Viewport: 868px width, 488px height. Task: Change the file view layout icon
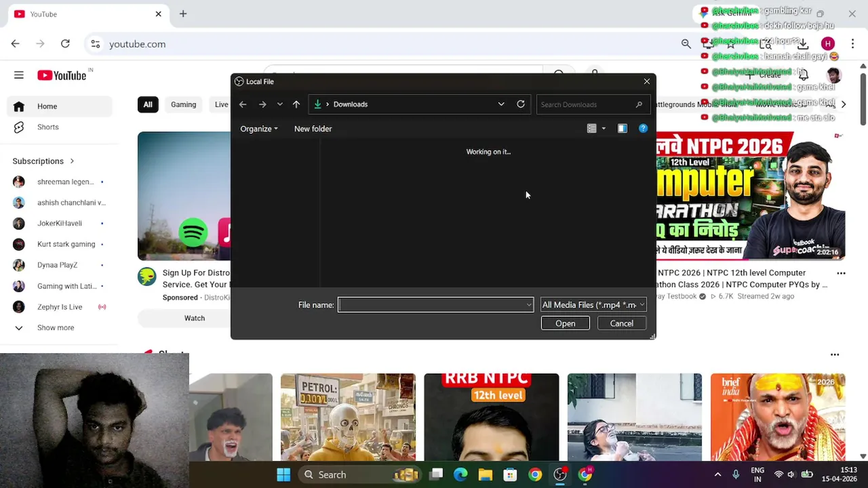[x=591, y=129]
